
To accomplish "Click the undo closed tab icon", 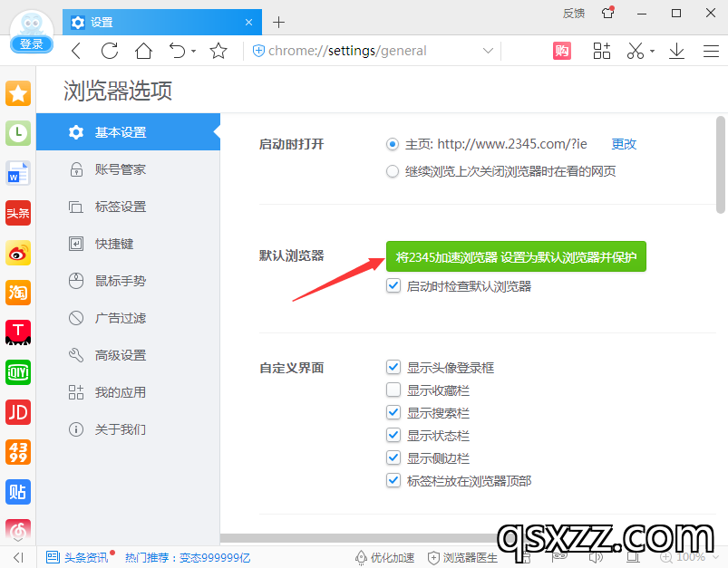I will (178, 51).
